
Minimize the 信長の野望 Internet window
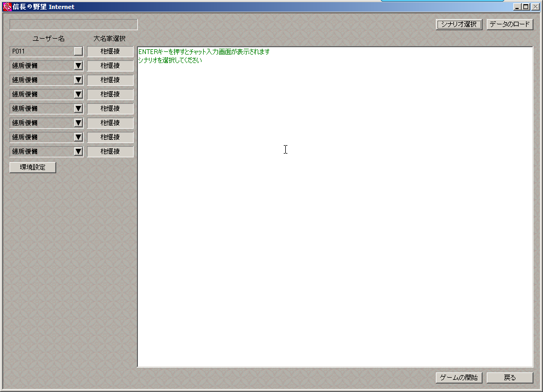coord(518,7)
